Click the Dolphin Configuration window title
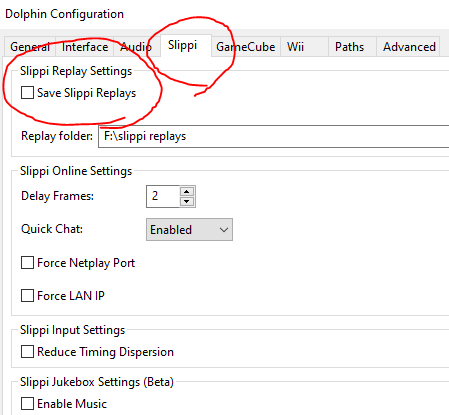 pyautogui.click(x=64, y=14)
